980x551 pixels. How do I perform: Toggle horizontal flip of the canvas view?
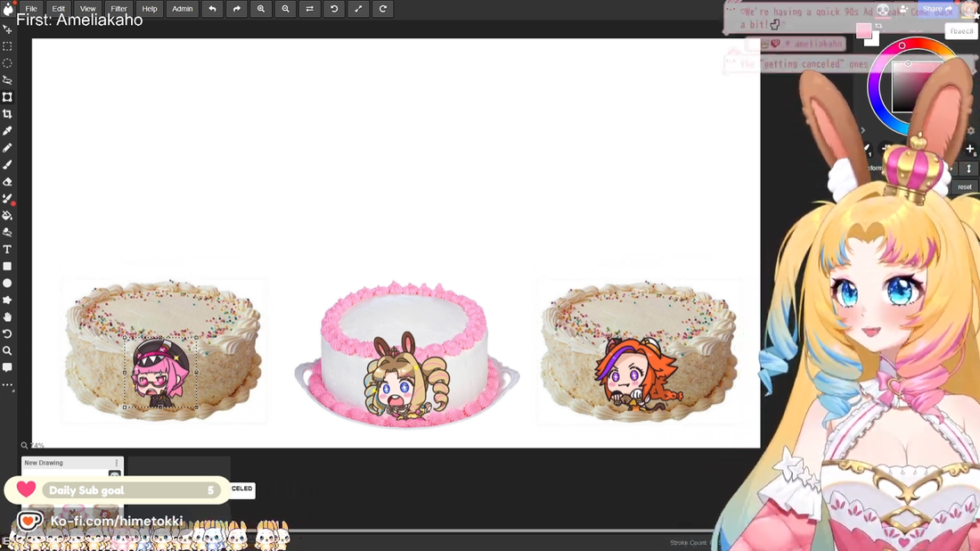coord(309,9)
